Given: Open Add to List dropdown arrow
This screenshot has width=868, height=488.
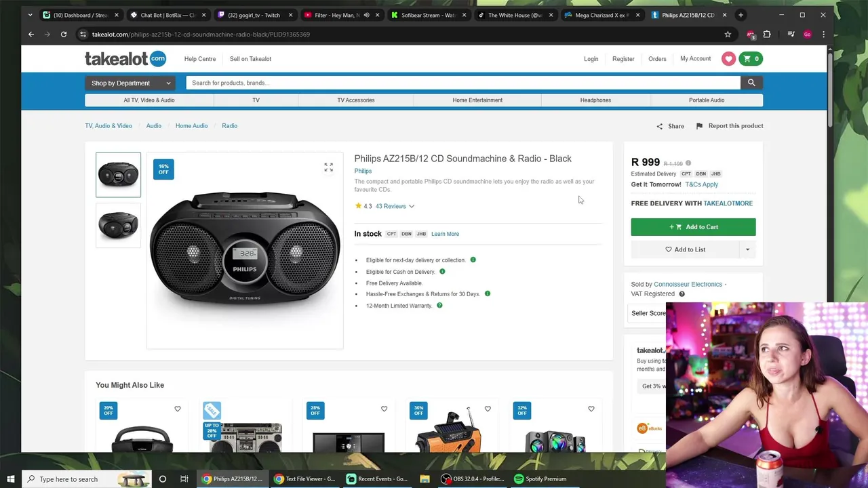Looking at the screenshot, I should 747,249.
